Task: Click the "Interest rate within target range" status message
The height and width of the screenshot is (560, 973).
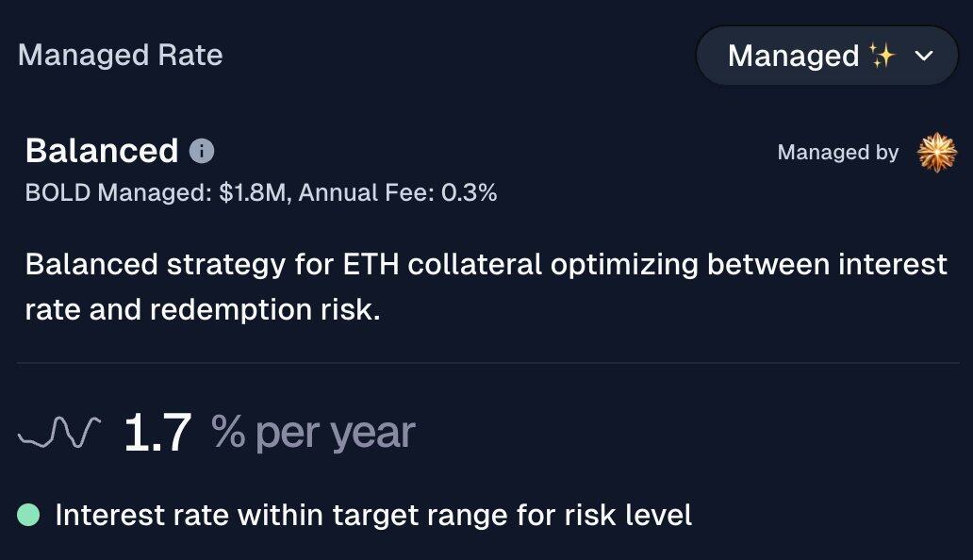Action: point(282,516)
